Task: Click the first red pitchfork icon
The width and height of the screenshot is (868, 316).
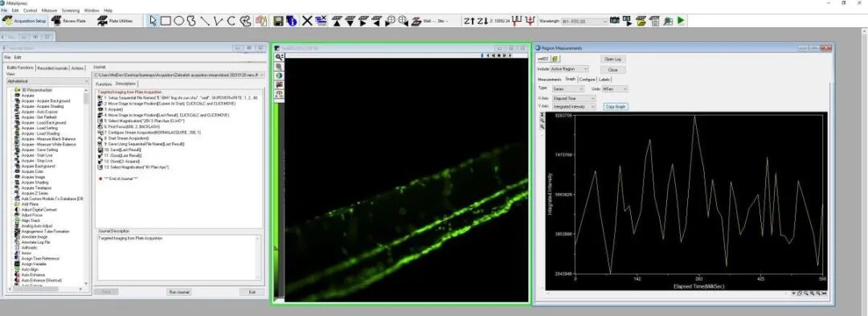Action: (518, 21)
